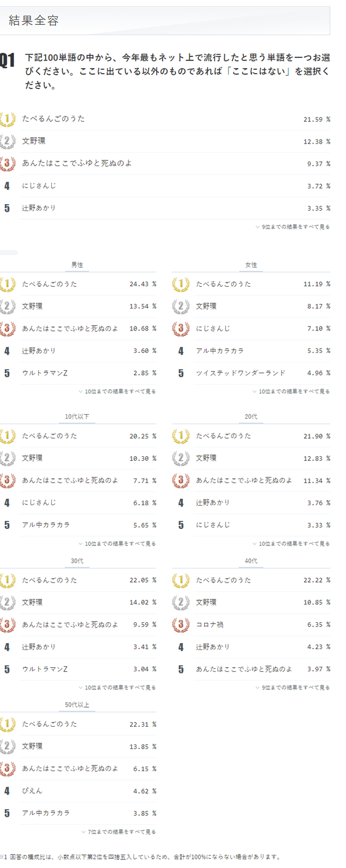The width and height of the screenshot is (346, 868).
Task: Click the コロナ禍 entry under 40代
Action: pyautogui.click(x=209, y=625)
